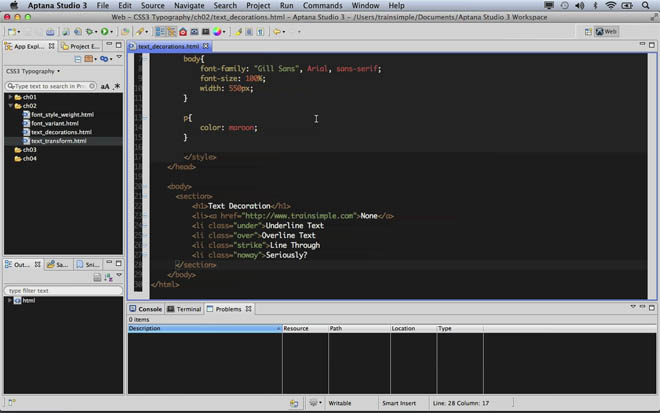This screenshot has width=660, height=413.
Task: Click the Outline filter text field
Action: point(63,290)
